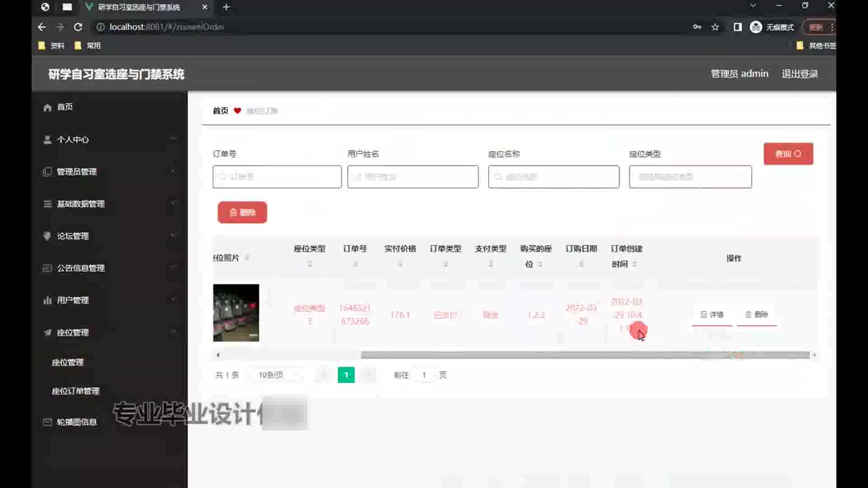Open the 座位类型 dropdown filter

tap(690, 177)
